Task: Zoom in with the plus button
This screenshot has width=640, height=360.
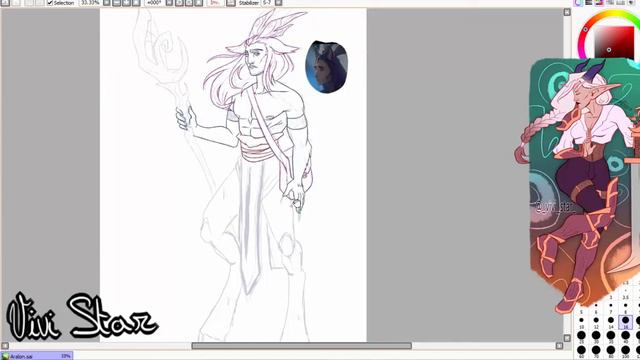Action: [126, 2]
